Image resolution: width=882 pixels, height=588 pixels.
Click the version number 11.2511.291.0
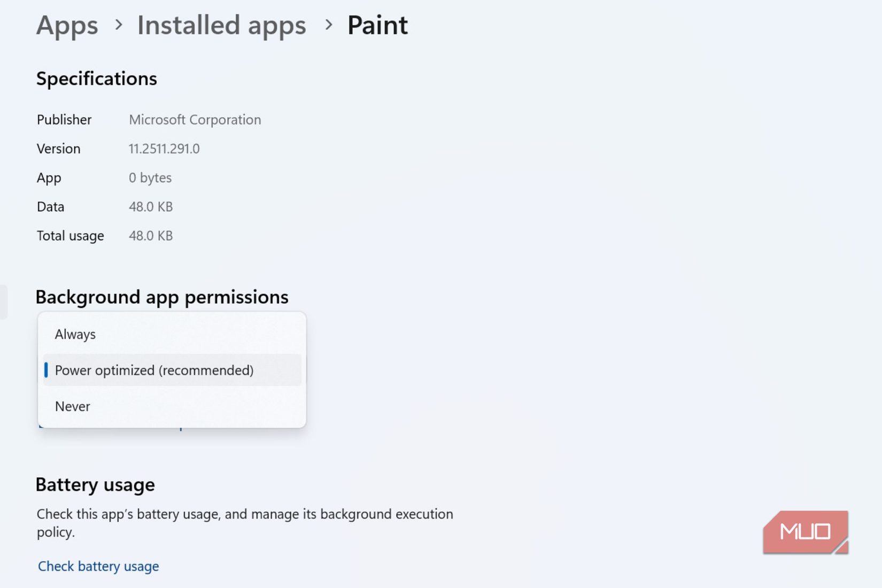[x=164, y=149]
